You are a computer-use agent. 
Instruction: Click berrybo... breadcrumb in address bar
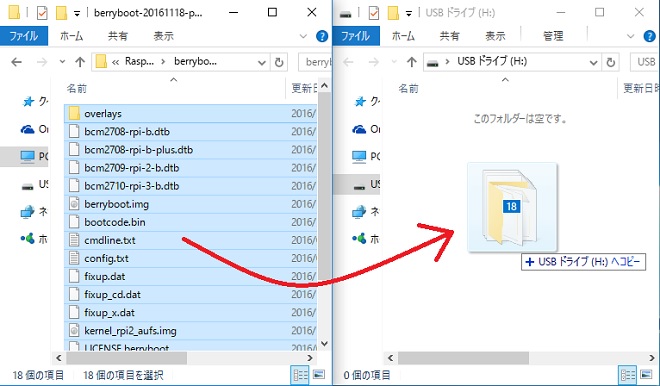[196, 61]
